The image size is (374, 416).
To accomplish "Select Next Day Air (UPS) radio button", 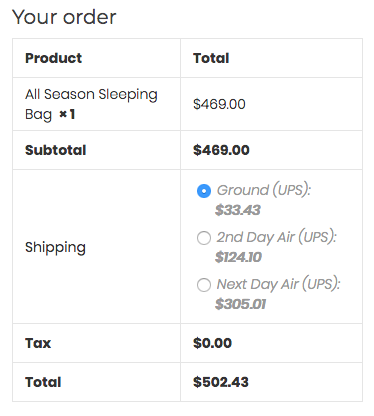I will click(x=204, y=285).
